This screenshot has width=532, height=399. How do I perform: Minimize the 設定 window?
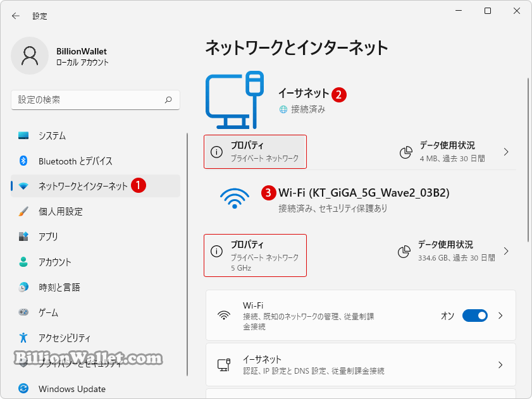click(459, 11)
